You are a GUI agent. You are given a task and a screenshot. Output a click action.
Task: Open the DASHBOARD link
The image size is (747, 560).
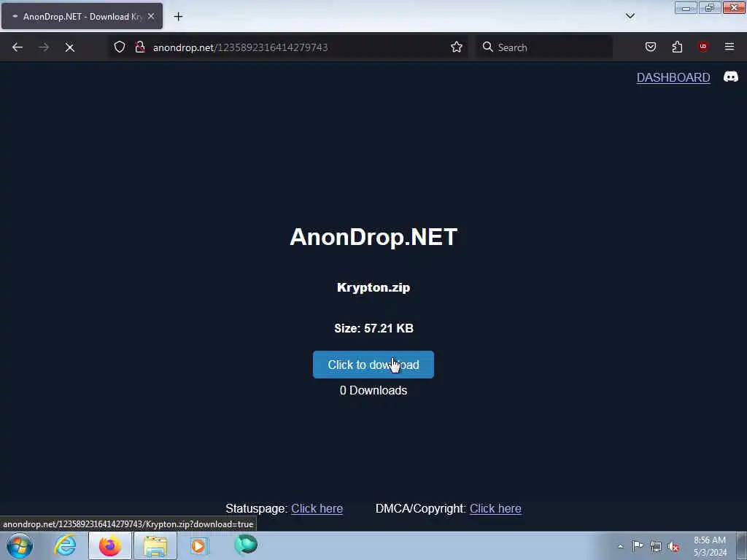click(x=673, y=77)
